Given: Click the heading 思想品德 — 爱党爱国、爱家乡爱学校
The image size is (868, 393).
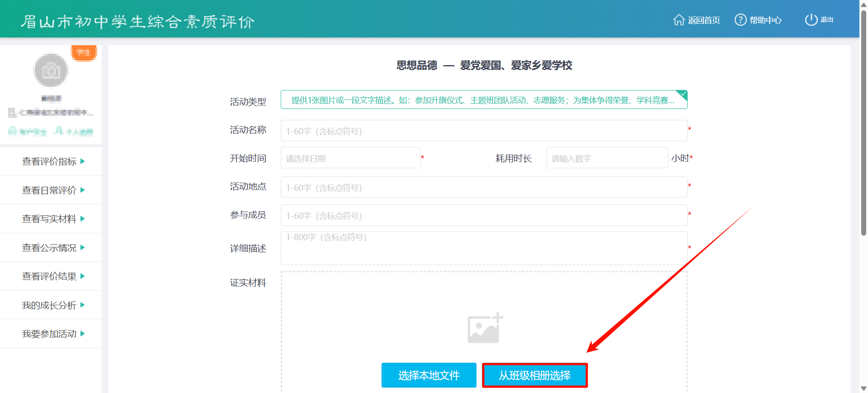Looking at the screenshot, I should pyautogui.click(x=484, y=66).
